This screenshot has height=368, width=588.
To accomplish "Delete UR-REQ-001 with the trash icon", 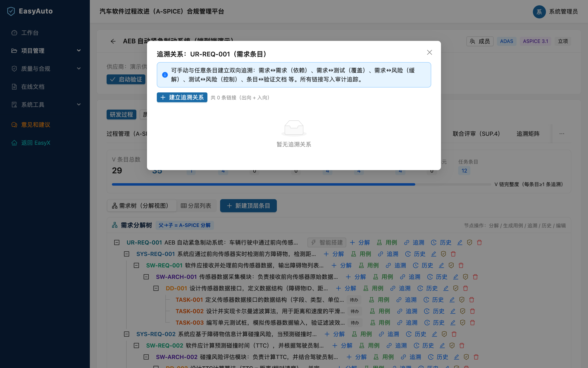I will (479, 242).
